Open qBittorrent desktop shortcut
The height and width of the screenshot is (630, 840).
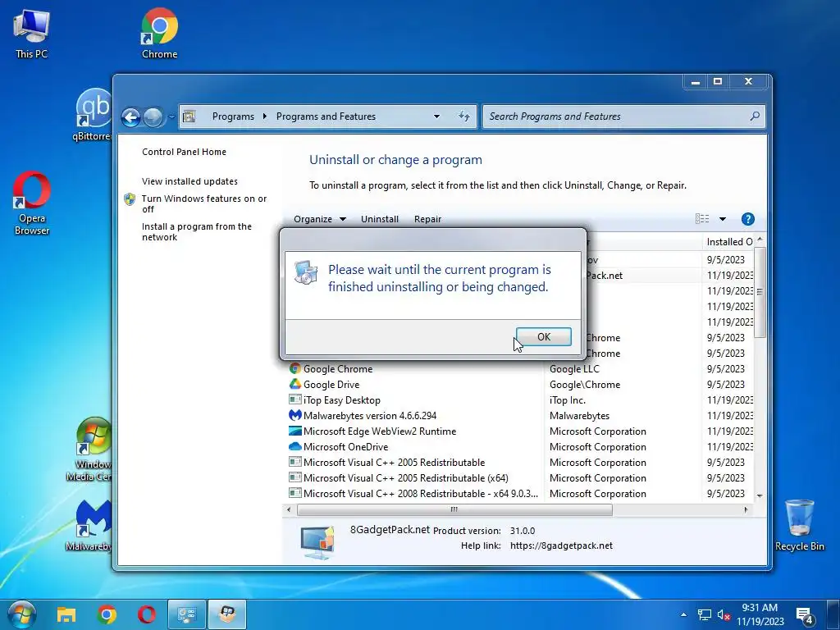(94, 115)
